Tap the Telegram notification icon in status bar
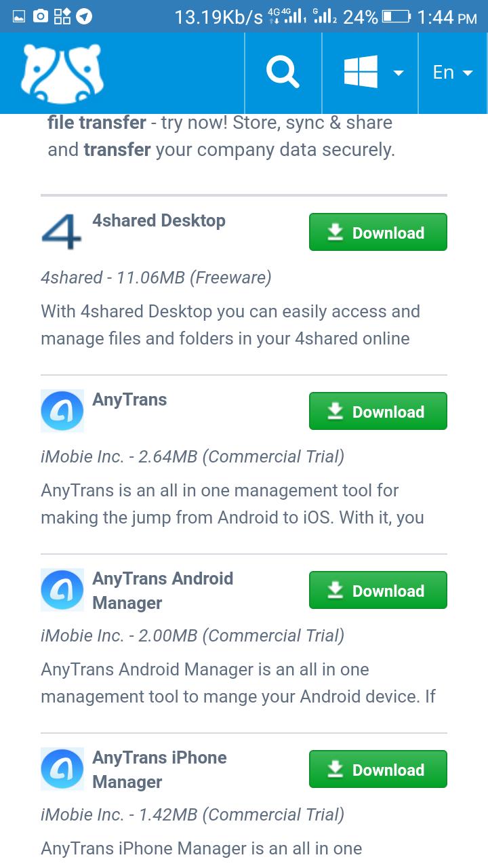488x868 pixels. tap(85, 16)
